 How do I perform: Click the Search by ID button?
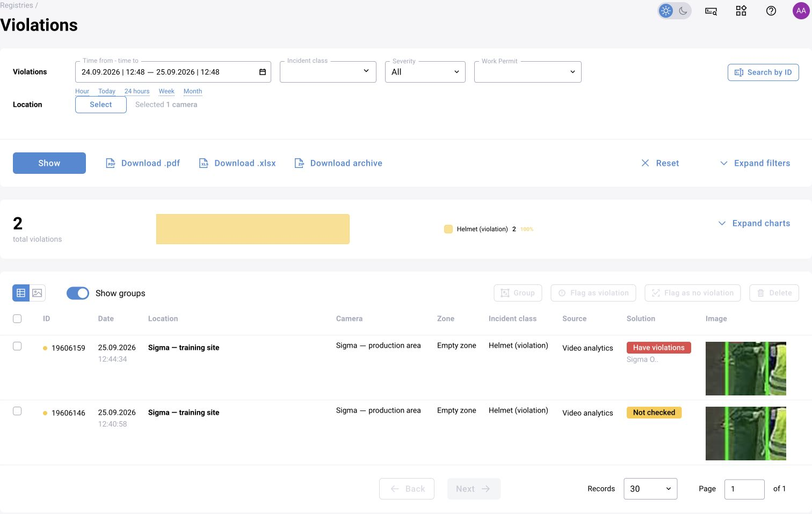(763, 72)
